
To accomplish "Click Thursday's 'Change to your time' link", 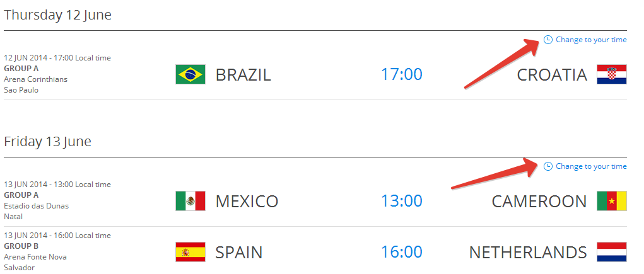I will point(591,40).
